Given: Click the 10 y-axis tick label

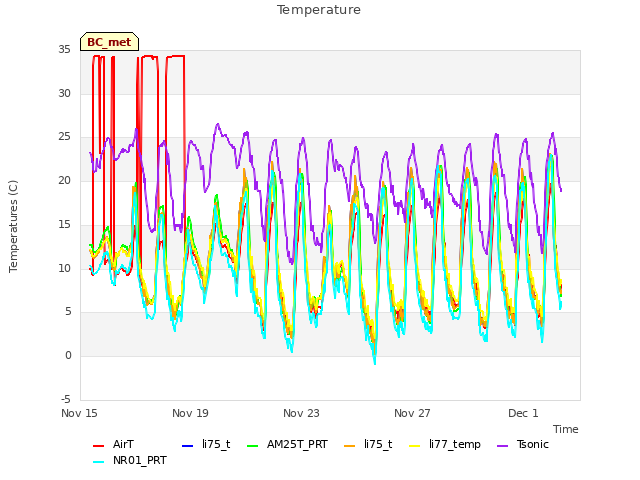Looking at the screenshot, I should (64, 268).
